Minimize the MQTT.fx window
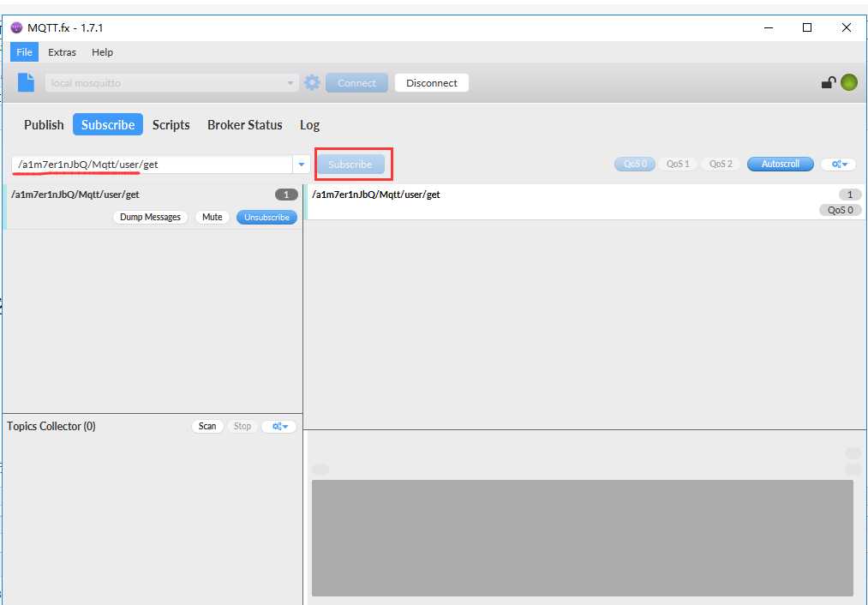Image resolution: width=868 pixels, height=605 pixels. click(x=769, y=27)
